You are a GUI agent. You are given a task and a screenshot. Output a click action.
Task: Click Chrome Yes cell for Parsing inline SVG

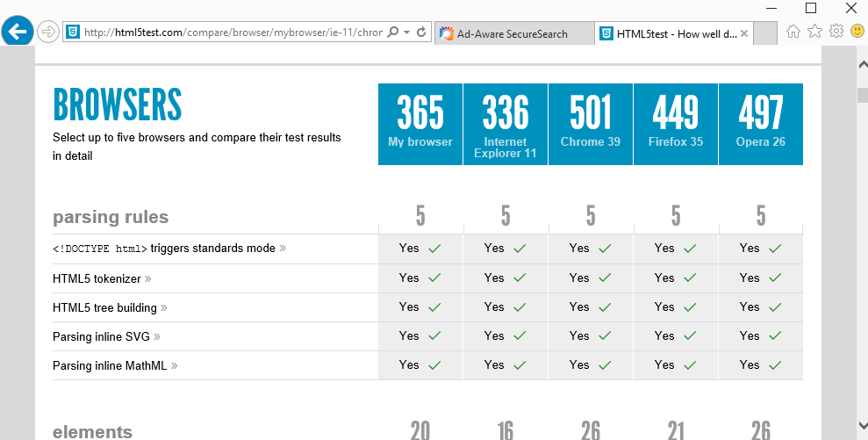[x=591, y=336]
